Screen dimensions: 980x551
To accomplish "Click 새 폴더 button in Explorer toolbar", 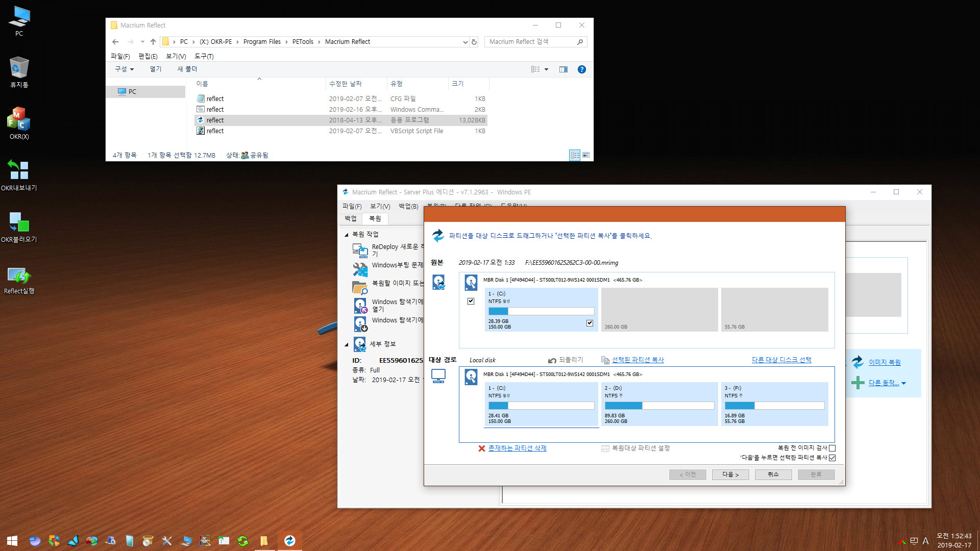I will pos(187,69).
